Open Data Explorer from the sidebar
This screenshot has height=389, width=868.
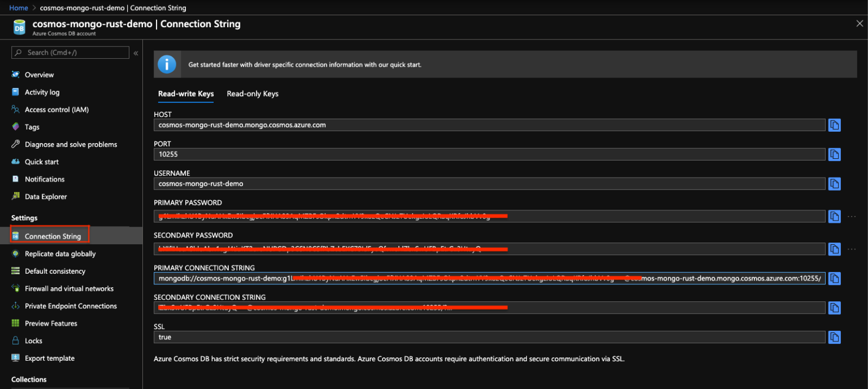(46, 197)
